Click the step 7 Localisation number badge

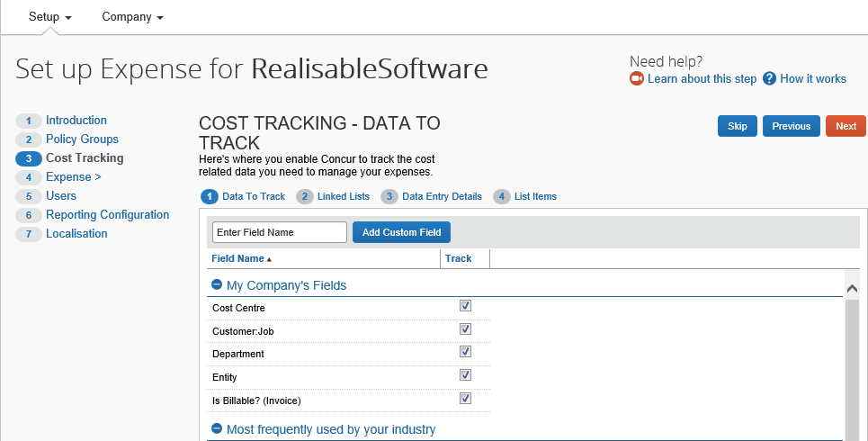point(29,234)
